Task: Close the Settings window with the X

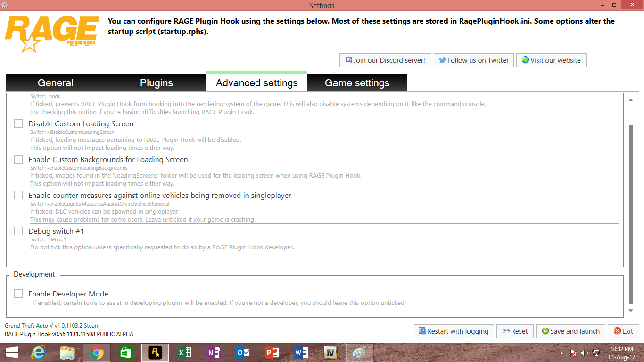Action: point(632,5)
